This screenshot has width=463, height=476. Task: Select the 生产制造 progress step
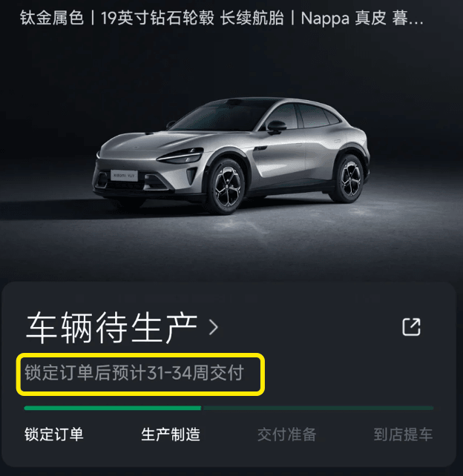(171, 434)
